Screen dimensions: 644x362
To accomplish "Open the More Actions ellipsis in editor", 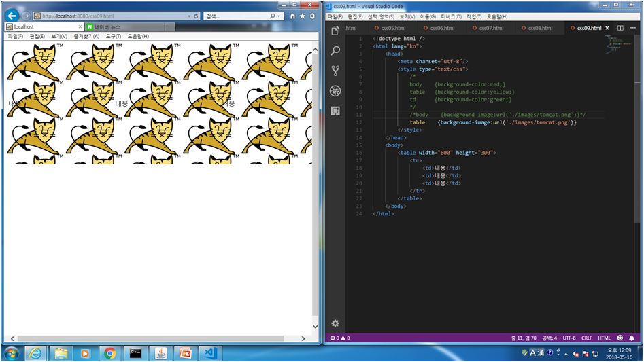I will (x=633, y=28).
